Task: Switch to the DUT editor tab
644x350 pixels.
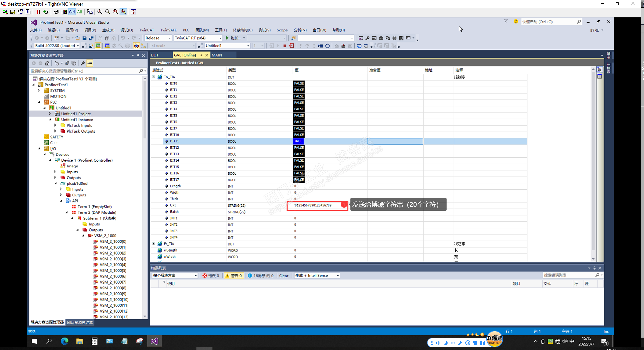Action: click(155, 55)
